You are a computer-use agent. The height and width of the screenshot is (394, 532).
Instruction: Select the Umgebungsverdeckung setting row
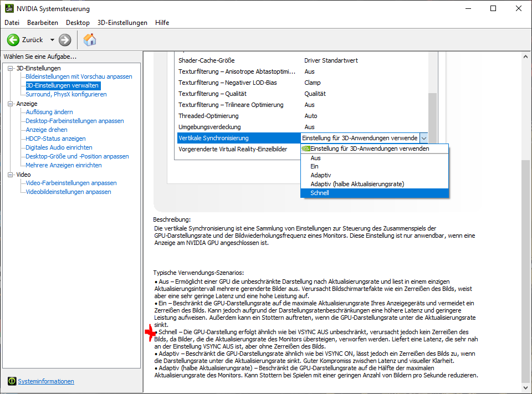pyautogui.click(x=303, y=127)
